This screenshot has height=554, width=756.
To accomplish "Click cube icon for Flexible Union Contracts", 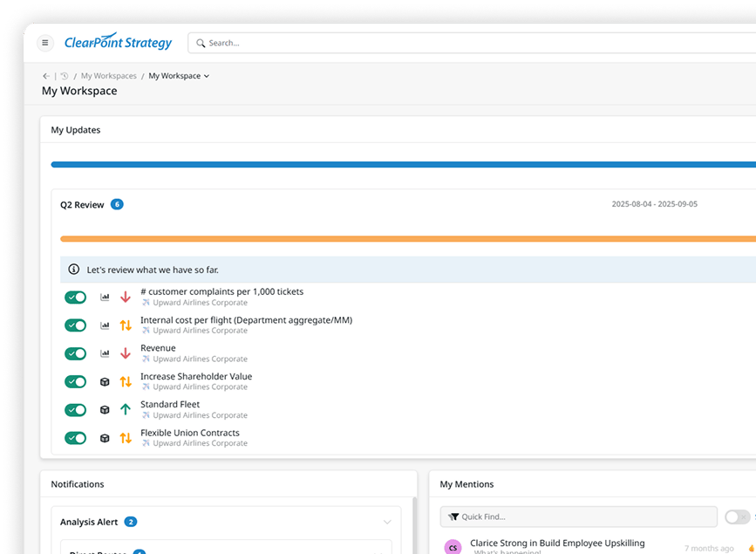I will pyautogui.click(x=105, y=438).
